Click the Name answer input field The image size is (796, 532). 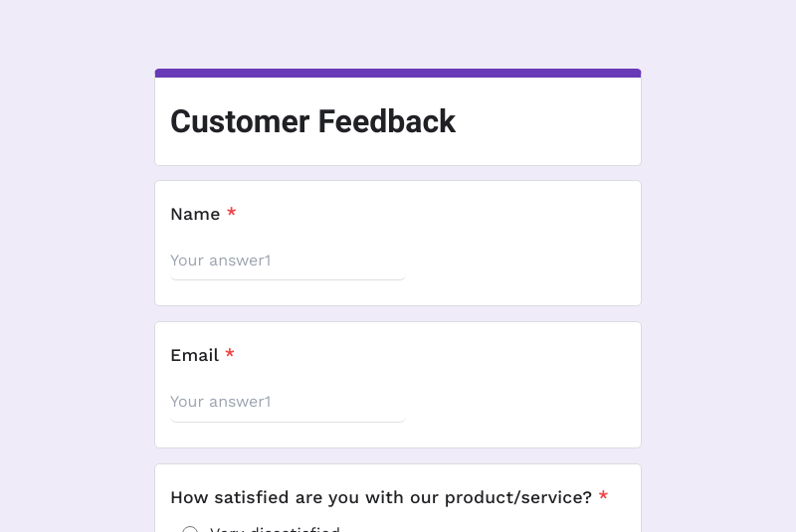point(287,261)
